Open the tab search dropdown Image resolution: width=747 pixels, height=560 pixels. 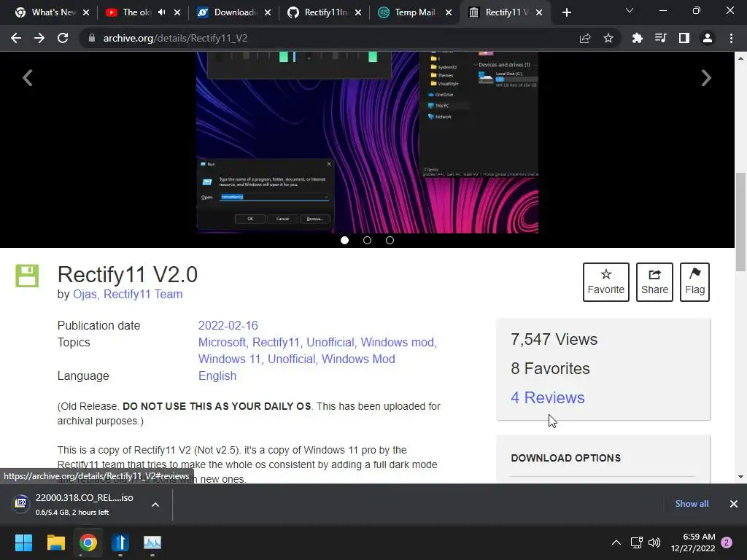(630, 10)
